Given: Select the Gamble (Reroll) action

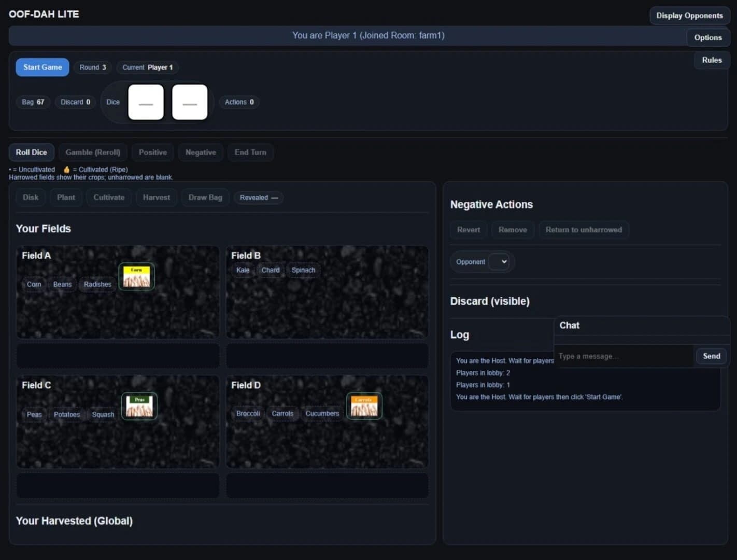Looking at the screenshot, I should 93,152.
